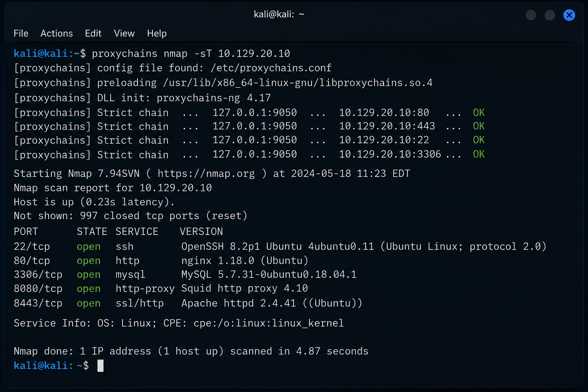
Task: Click the minimize window circle button
Action: 531,15
